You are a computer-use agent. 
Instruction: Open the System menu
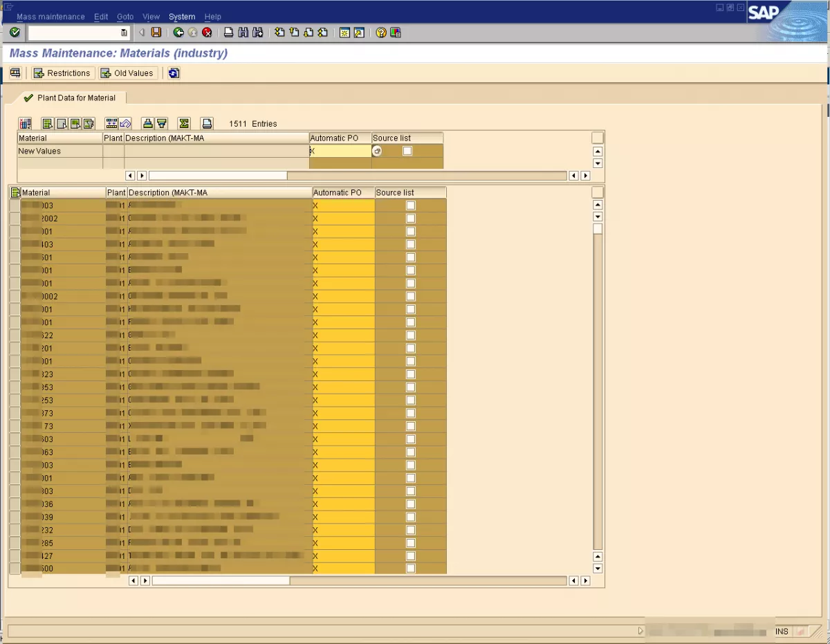[x=182, y=17]
